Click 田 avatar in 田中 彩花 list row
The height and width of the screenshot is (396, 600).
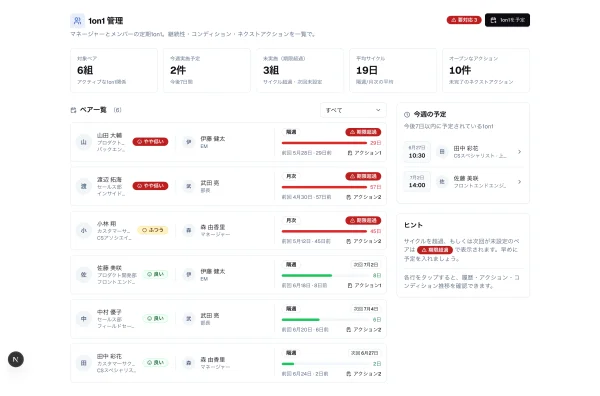[x=83, y=363]
